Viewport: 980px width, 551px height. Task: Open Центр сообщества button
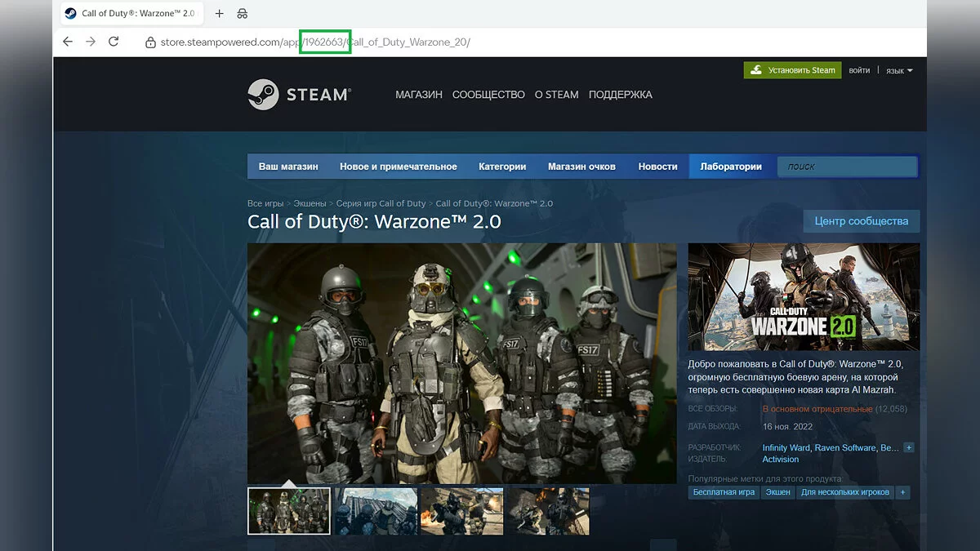[x=861, y=221]
